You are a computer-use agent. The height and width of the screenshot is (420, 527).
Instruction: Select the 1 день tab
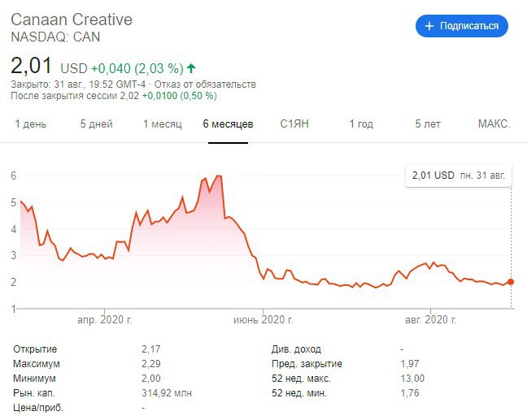click(x=31, y=124)
